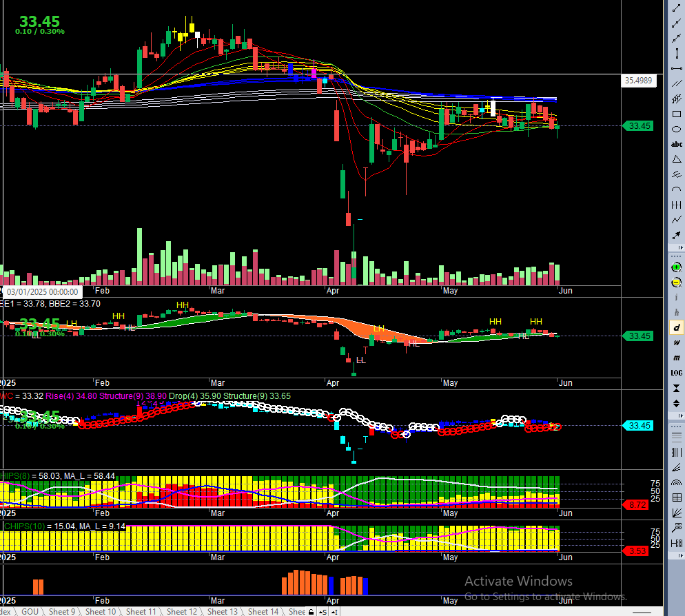Open the Sheet 9 tab

[62, 612]
